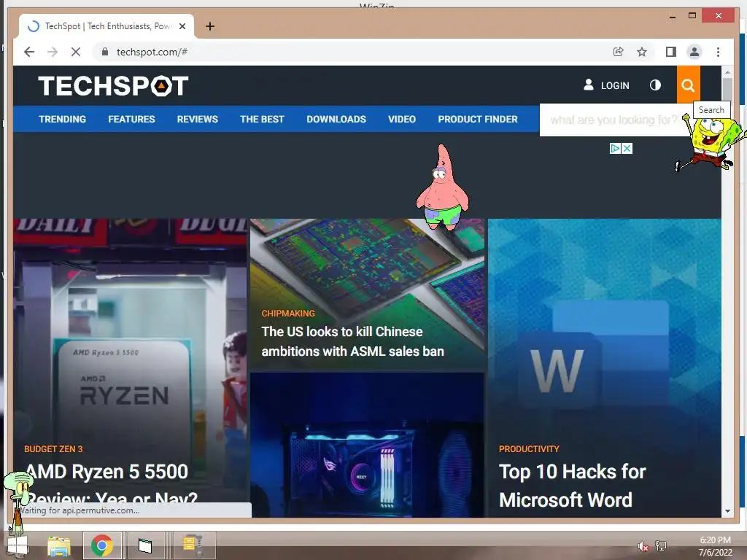Open the AMD Ryzen 5 5500 review headline
Screen dimensions: 747x560
click(x=111, y=485)
